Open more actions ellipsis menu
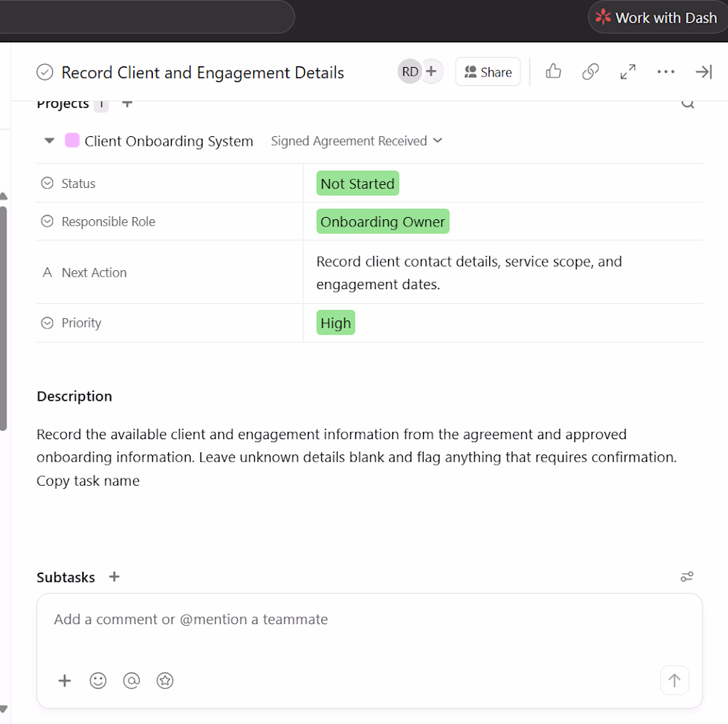The image size is (728, 724). [x=665, y=71]
